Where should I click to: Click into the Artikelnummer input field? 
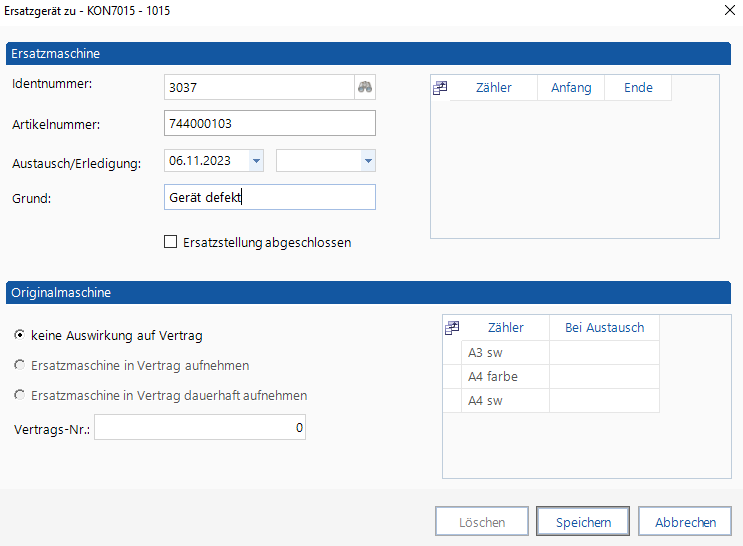tap(268, 123)
